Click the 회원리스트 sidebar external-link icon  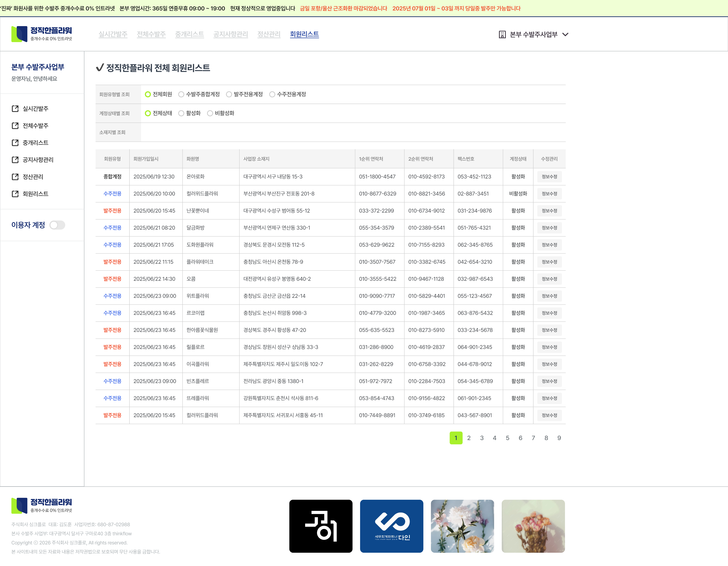[15, 194]
